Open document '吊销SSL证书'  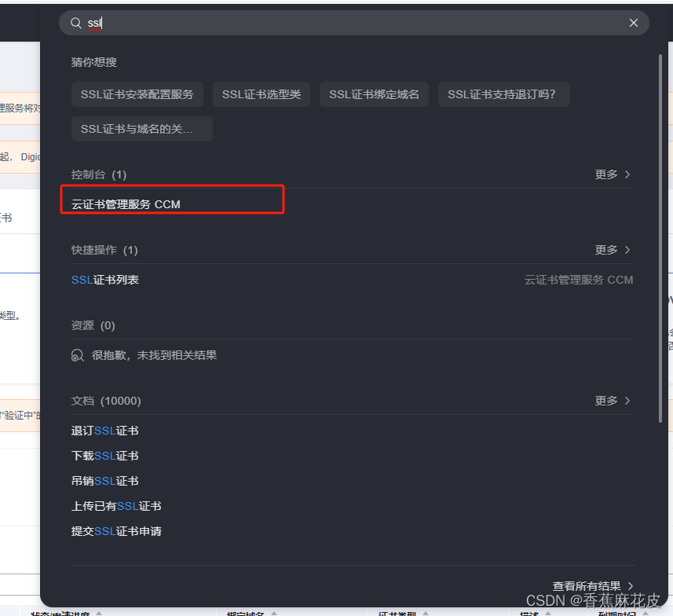(104, 481)
